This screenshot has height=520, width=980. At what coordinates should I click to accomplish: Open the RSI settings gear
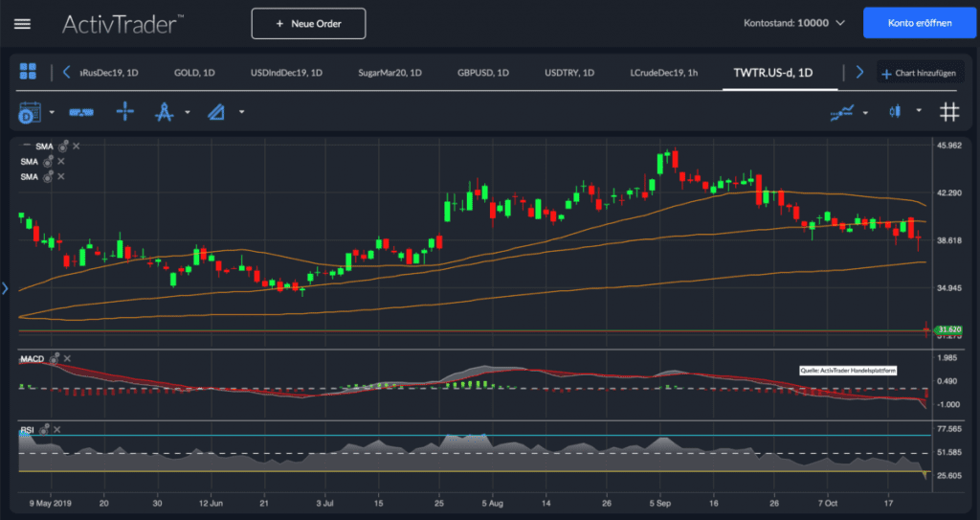[44, 430]
